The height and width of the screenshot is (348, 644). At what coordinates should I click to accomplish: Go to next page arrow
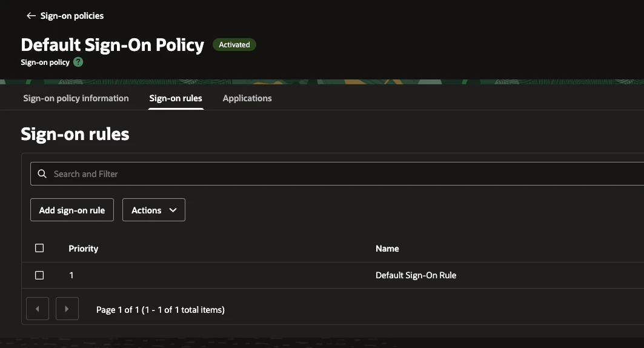67,309
